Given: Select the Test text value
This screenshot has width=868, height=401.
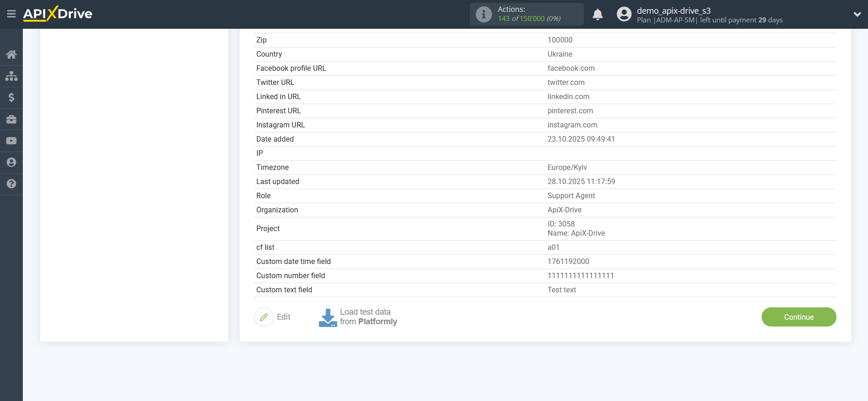Looking at the screenshot, I should 562,290.
